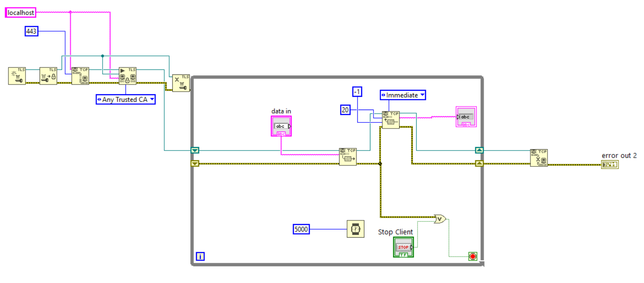The image size is (644, 283).
Task: Select the 443 port numeric constant
Action: click(31, 31)
